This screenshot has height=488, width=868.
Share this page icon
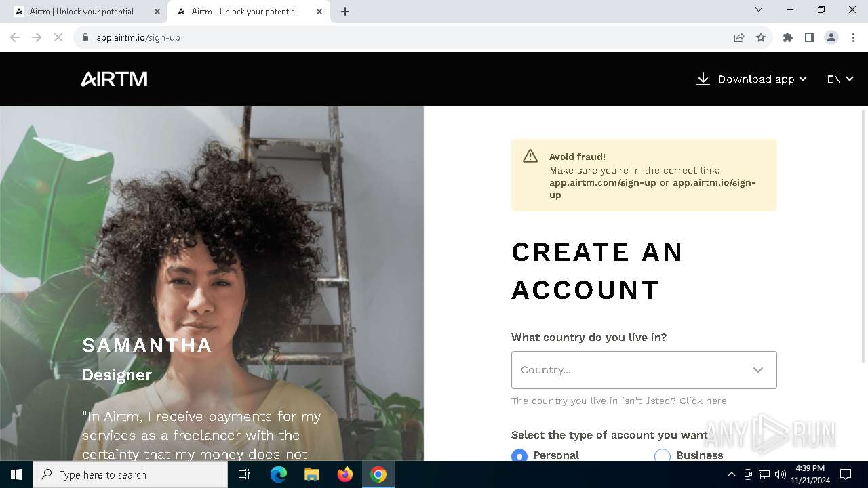click(x=739, y=37)
